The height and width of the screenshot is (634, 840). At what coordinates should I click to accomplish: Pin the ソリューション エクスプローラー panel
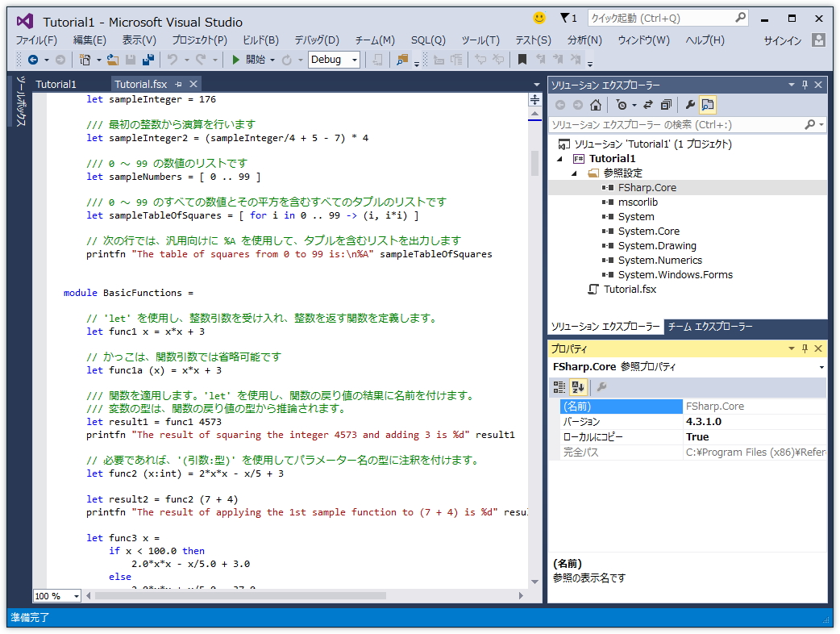[x=805, y=85]
